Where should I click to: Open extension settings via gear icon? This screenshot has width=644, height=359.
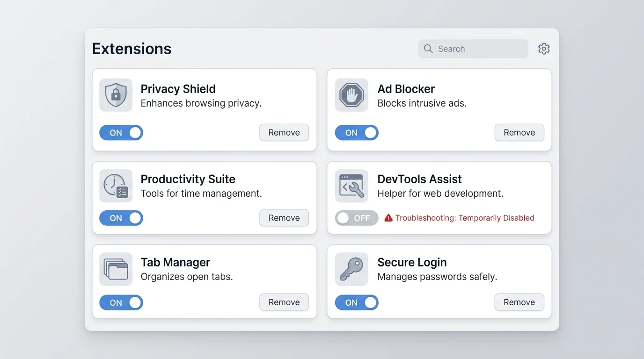coord(544,49)
